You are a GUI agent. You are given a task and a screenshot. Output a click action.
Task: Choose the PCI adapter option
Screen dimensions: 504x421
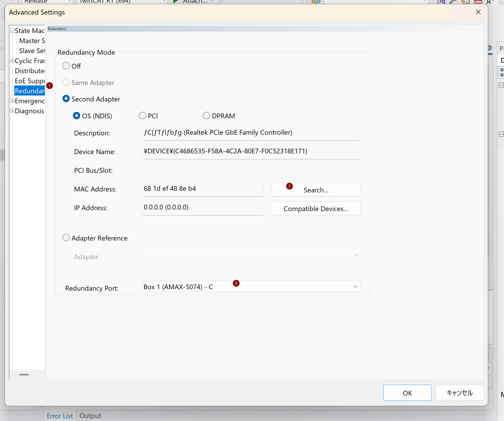coord(142,116)
